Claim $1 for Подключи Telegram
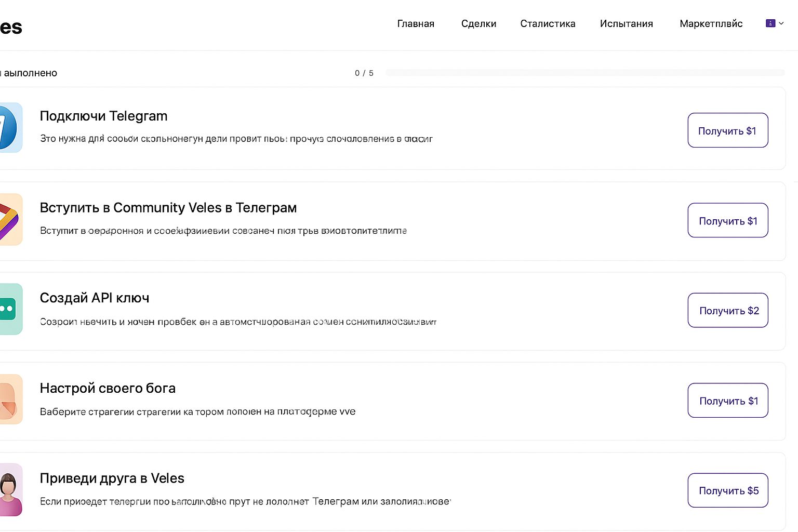 tap(728, 130)
